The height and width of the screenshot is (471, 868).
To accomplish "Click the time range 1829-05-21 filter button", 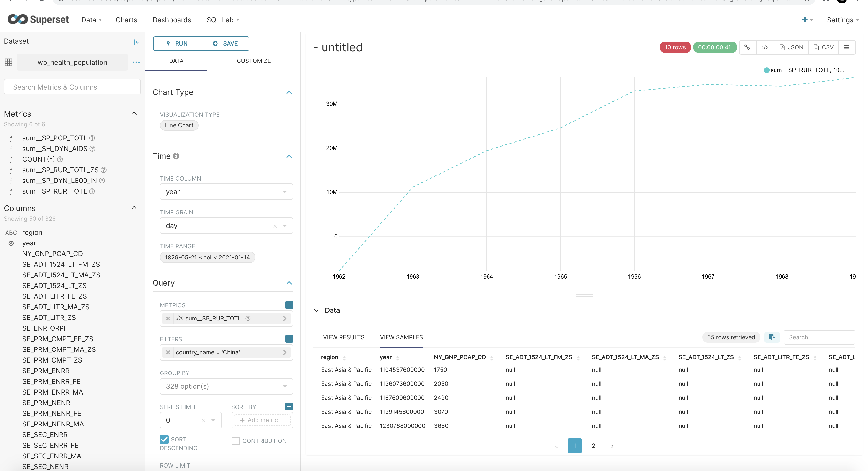I will (207, 257).
